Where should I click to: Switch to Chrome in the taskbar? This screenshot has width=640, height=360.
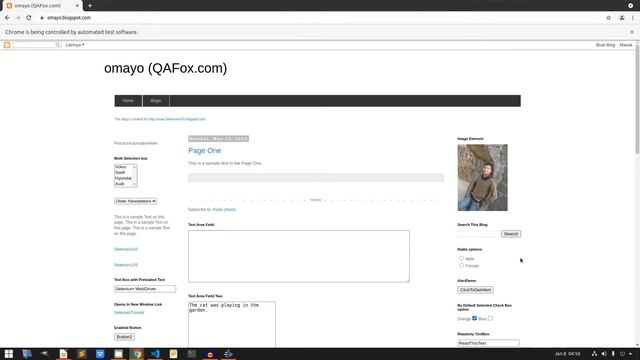137,354
